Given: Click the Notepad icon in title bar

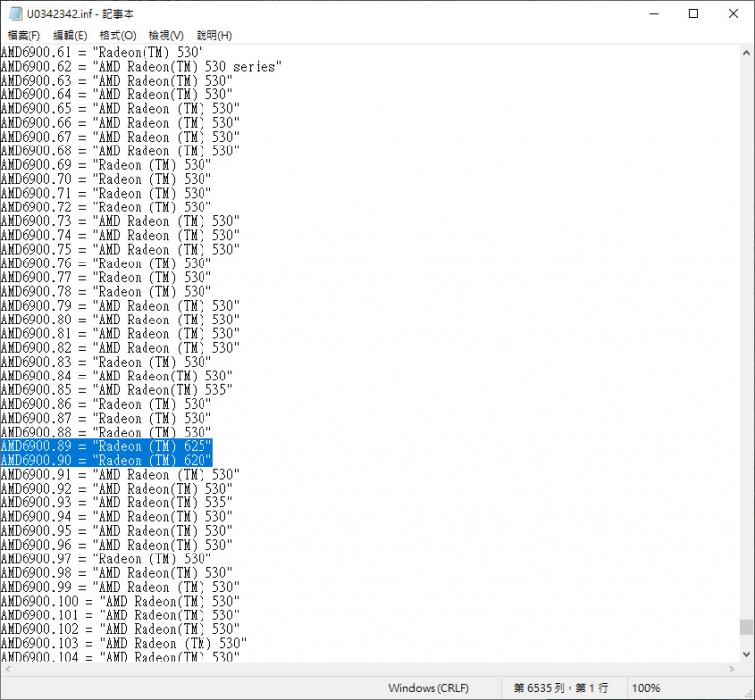Looking at the screenshot, I should 16,14.
